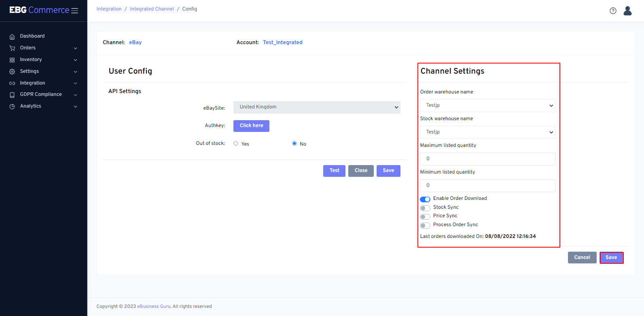This screenshot has height=316, width=644.
Task: Open the user profile avatar icon
Action: [x=627, y=11]
